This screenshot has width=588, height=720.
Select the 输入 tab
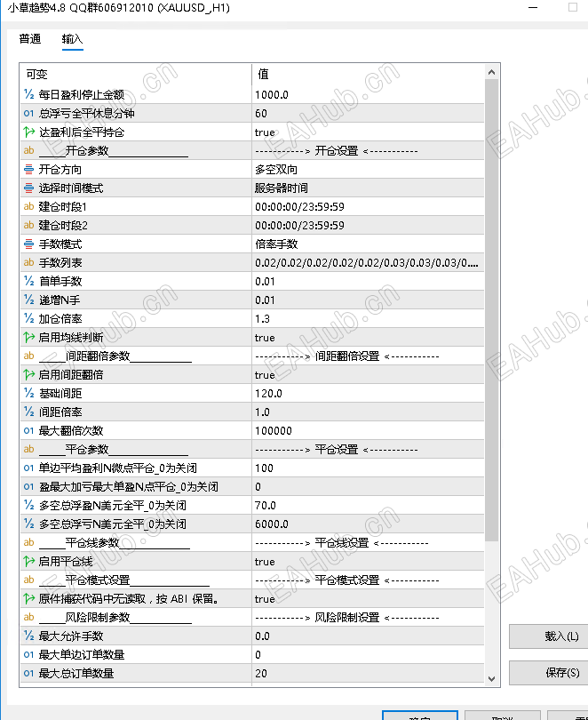click(73, 39)
